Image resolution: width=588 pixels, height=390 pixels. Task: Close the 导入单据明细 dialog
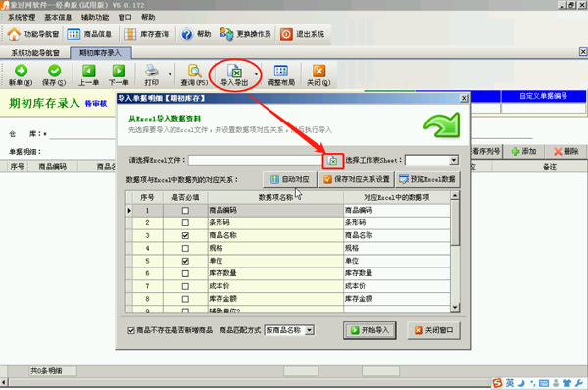pos(464,98)
